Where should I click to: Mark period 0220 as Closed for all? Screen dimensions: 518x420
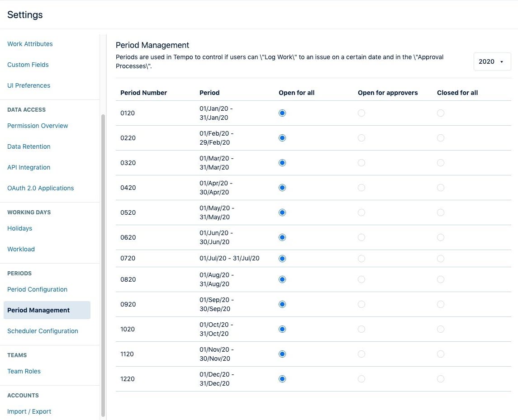point(440,137)
